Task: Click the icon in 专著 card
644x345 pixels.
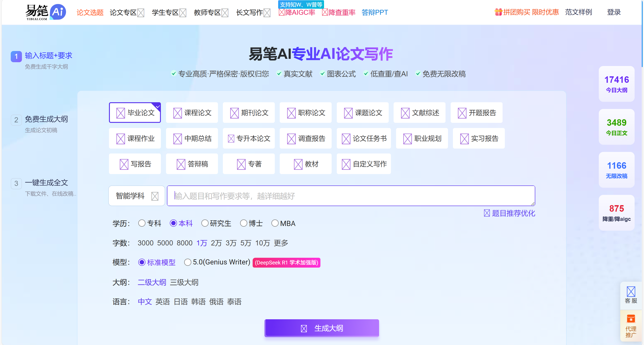Action: coord(241,164)
